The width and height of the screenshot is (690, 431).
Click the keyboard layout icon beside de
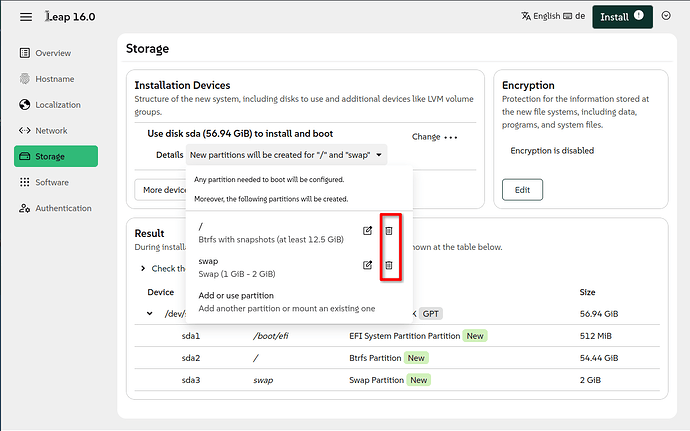coord(568,16)
